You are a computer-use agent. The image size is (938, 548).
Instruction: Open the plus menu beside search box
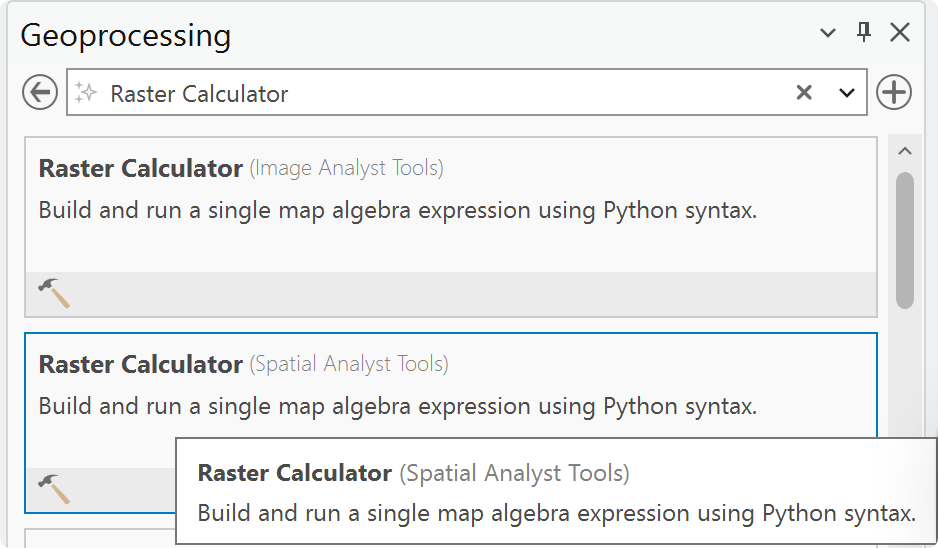(x=894, y=92)
